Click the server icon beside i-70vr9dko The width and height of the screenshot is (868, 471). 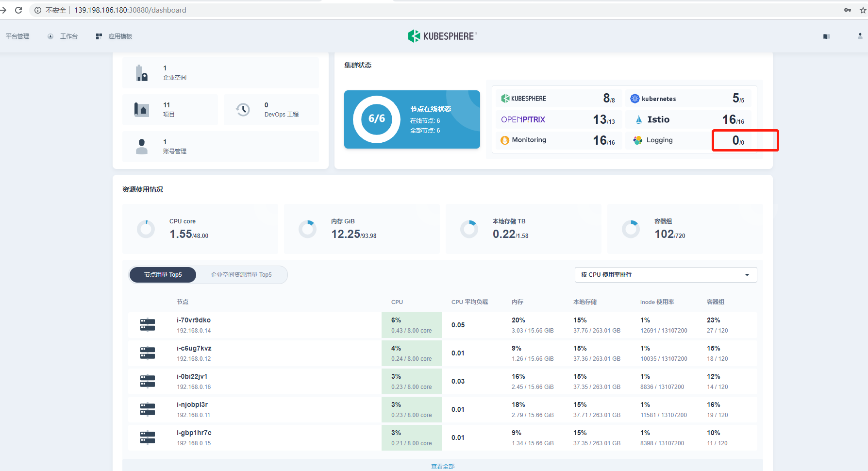click(147, 324)
